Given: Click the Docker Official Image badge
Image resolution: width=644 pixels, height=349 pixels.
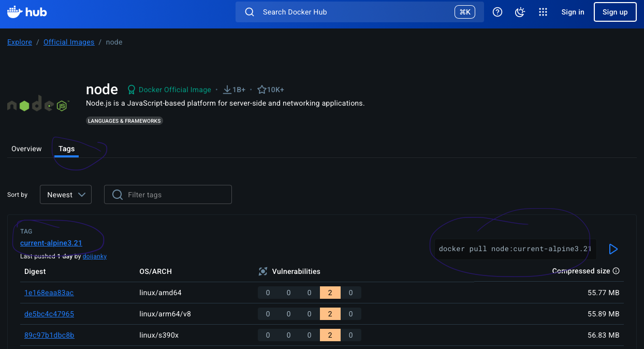Looking at the screenshot, I should click(x=169, y=90).
